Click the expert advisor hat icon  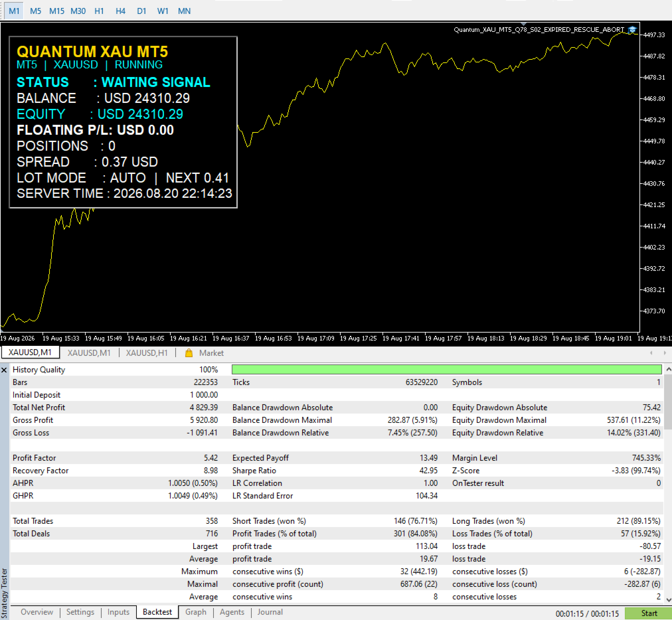coord(632,30)
